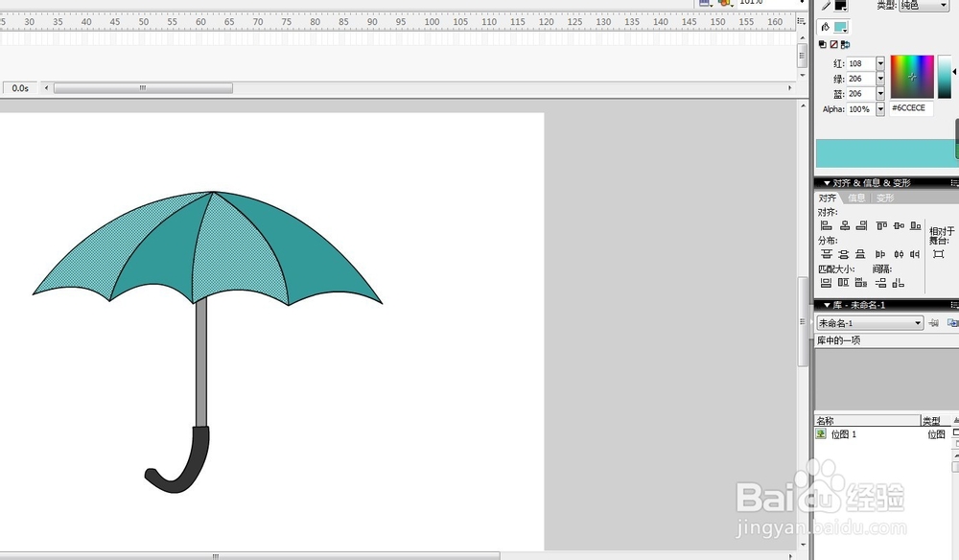Open the green (绿) value slider arrow
The width and height of the screenshot is (959, 560).
880,79
